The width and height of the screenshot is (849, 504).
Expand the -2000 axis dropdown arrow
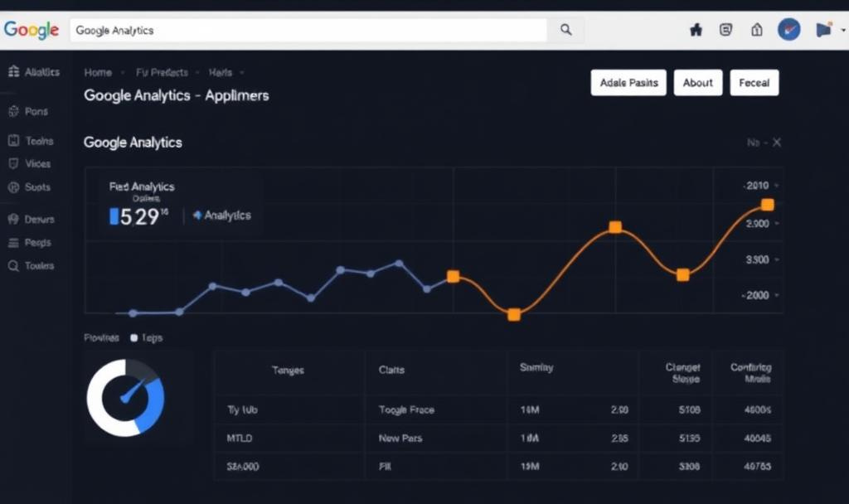pos(777,296)
